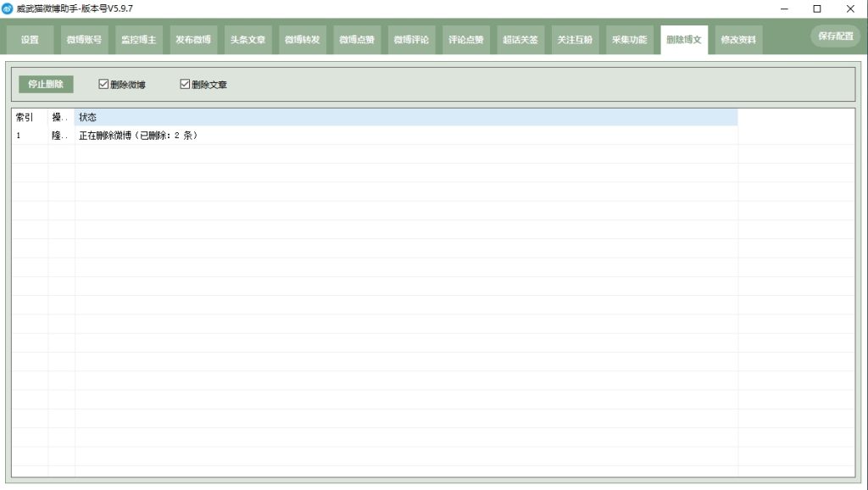The image size is (868, 490).
Task: Open the 关注互粉 tab
Action: click(575, 40)
